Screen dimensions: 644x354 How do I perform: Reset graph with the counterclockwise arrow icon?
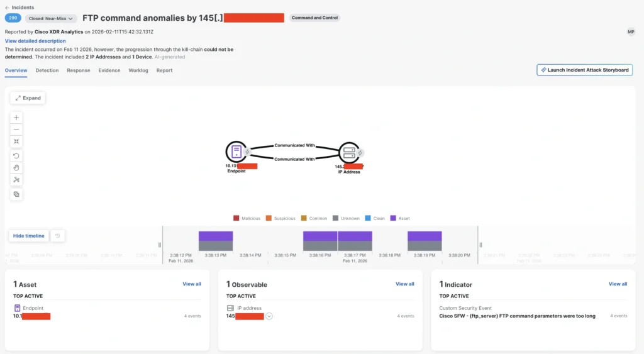pos(17,155)
